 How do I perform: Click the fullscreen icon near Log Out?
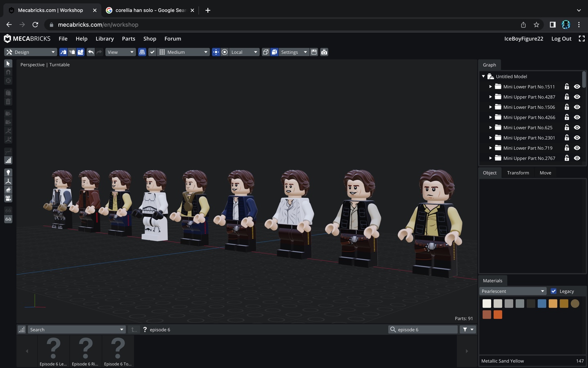click(581, 38)
